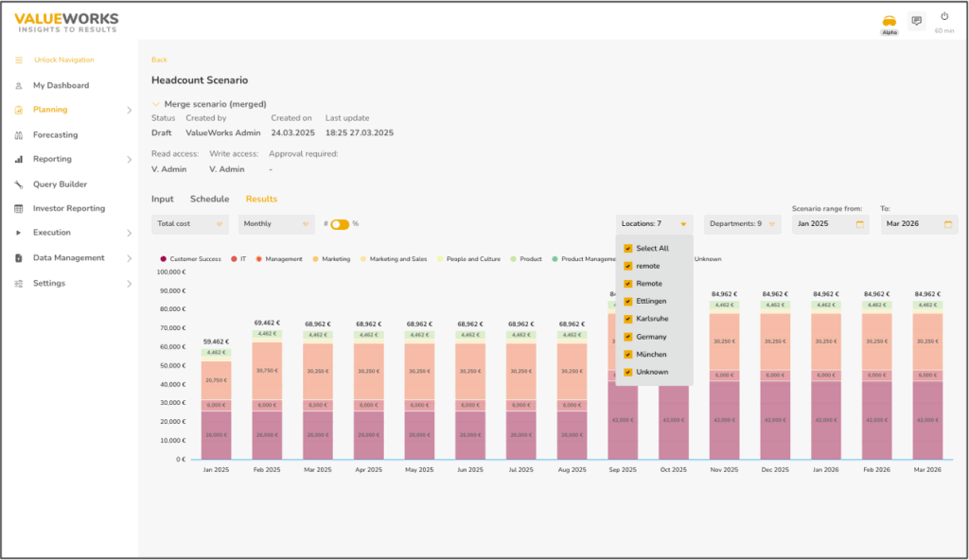Switch to the Schedule tab
The height and width of the screenshot is (560, 969).
click(209, 199)
